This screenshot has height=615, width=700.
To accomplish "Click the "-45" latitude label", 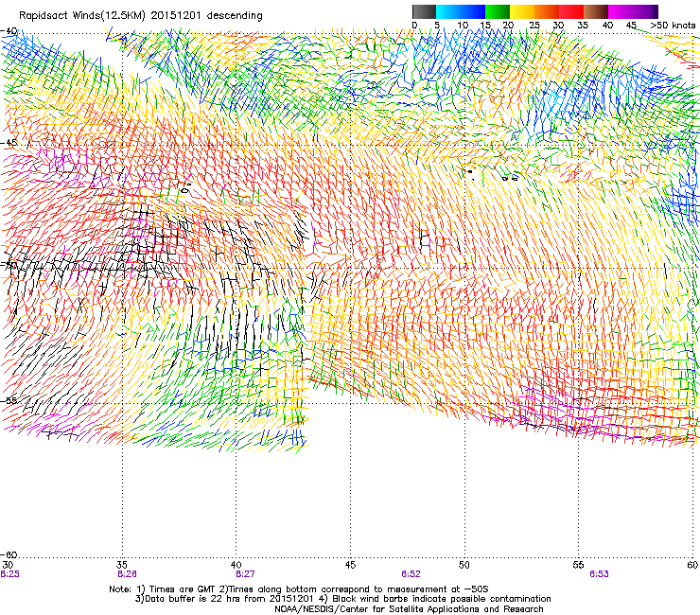I will [9, 143].
